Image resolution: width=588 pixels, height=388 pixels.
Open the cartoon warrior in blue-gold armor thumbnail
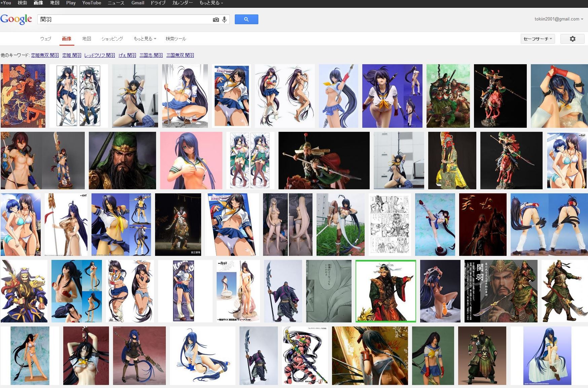(x=24, y=291)
